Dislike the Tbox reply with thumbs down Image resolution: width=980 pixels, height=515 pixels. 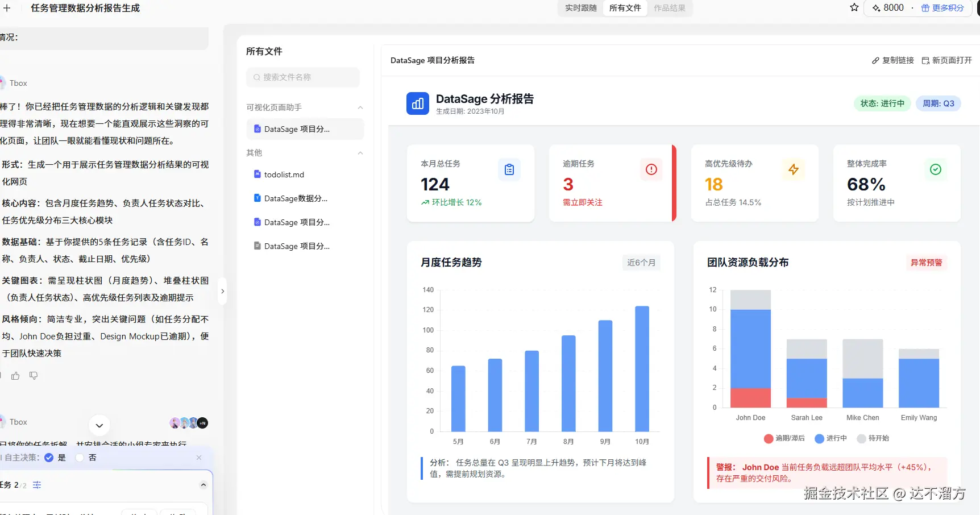point(34,376)
